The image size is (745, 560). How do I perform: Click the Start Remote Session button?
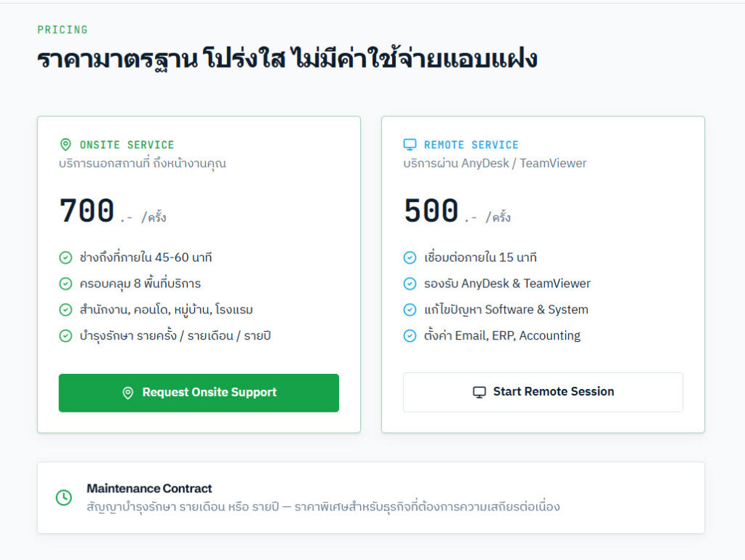tap(543, 392)
